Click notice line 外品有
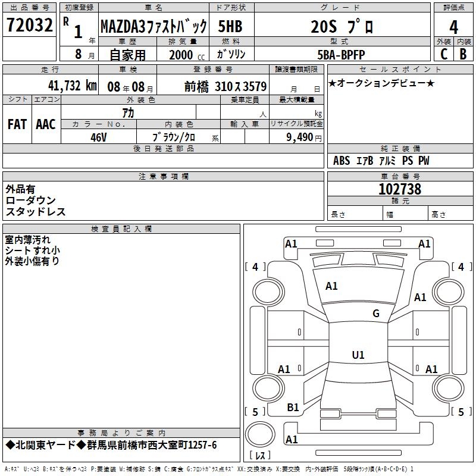Screen dimensions: 476x476 point(20,189)
